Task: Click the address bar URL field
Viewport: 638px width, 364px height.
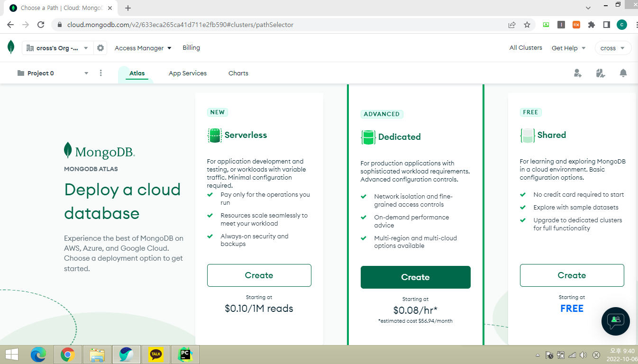Action: click(x=284, y=25)
